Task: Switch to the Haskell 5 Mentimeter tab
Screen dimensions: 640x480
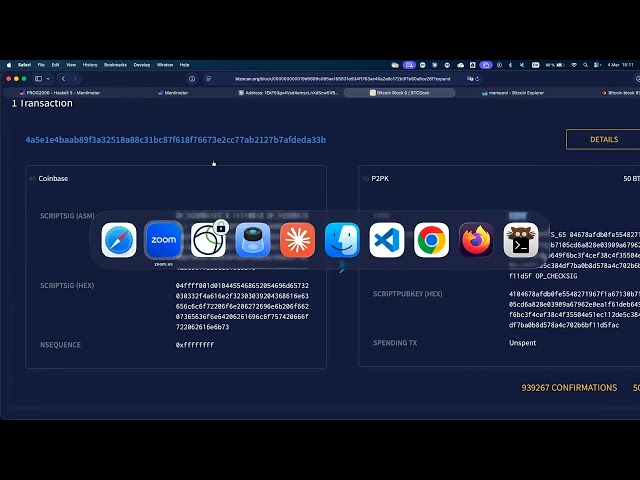Action: [60, 93]
